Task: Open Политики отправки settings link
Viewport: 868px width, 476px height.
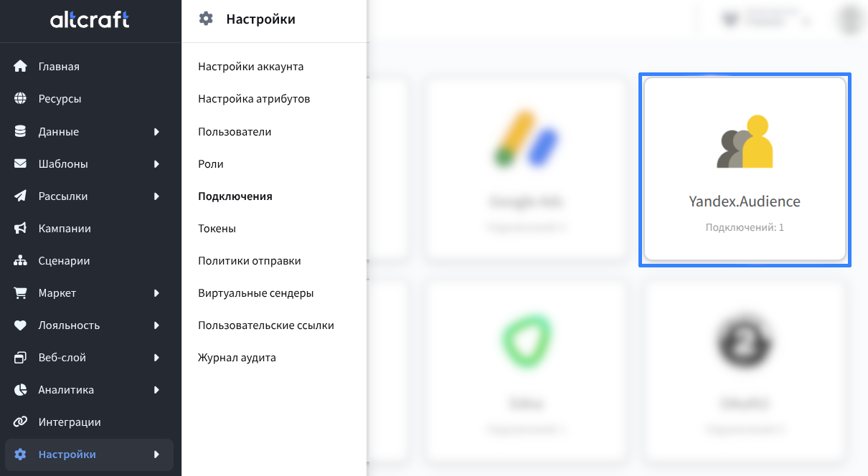Action: [x=249, y=261]
